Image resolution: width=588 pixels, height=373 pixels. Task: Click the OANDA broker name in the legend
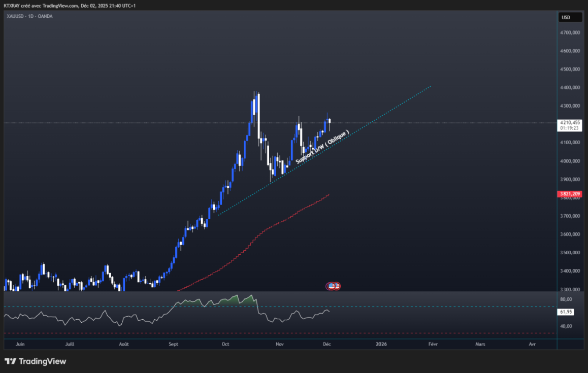tap(44, 16)
